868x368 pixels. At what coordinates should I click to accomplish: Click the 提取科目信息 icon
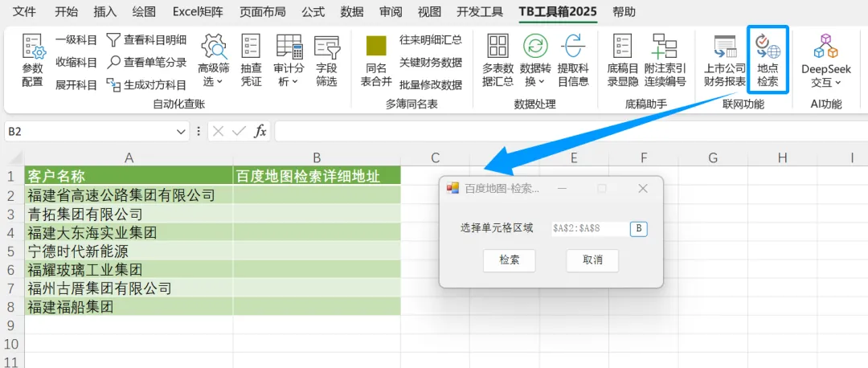point(573,46)
